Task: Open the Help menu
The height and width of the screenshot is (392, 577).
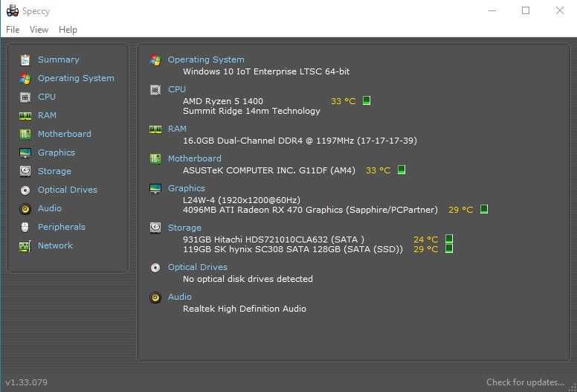Action: 68,30
